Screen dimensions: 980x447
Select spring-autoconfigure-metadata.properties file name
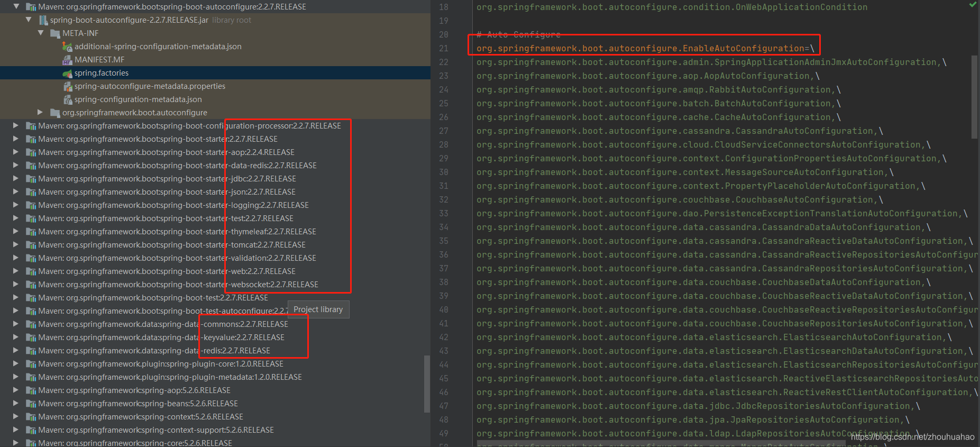pyautogui.click(x=150, y=86)
